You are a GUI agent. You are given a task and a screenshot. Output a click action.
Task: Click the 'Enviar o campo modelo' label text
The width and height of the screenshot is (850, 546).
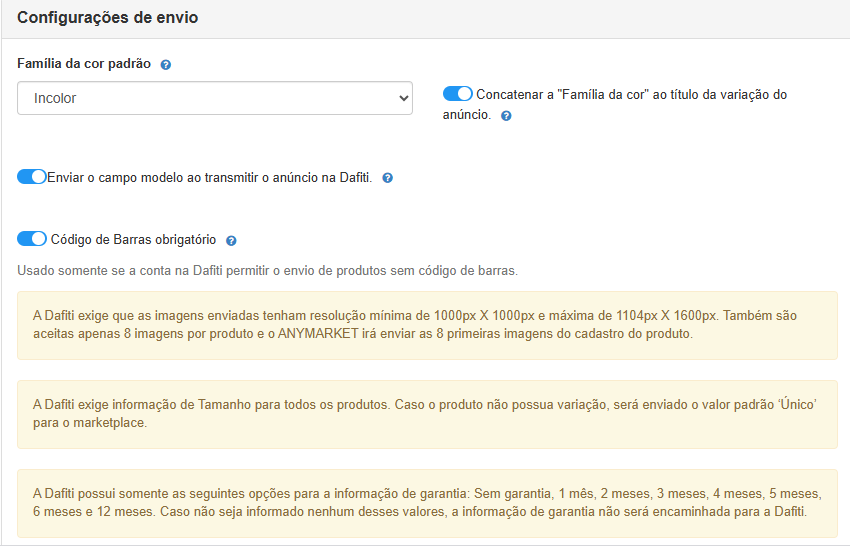tap(209, 177)
